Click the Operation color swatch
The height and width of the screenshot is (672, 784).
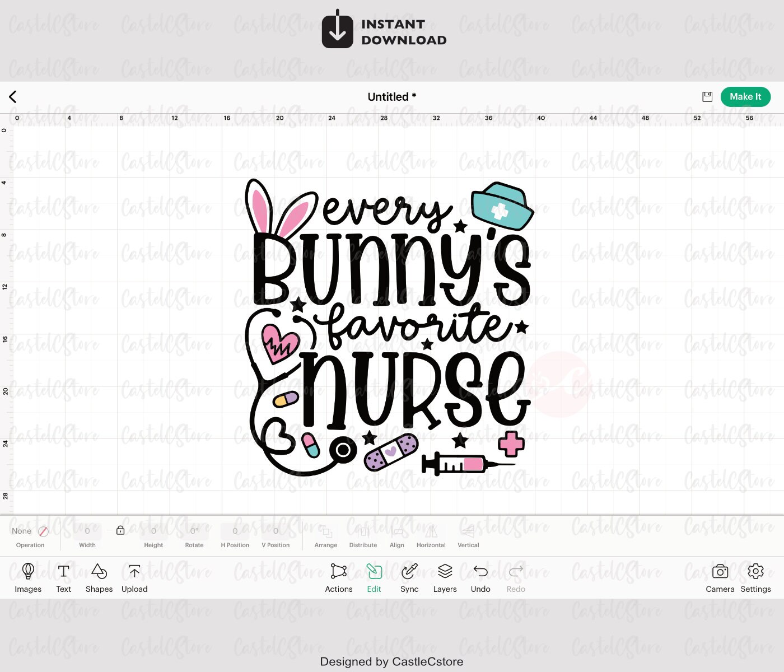pyautogui.click(x=44, y=531)
